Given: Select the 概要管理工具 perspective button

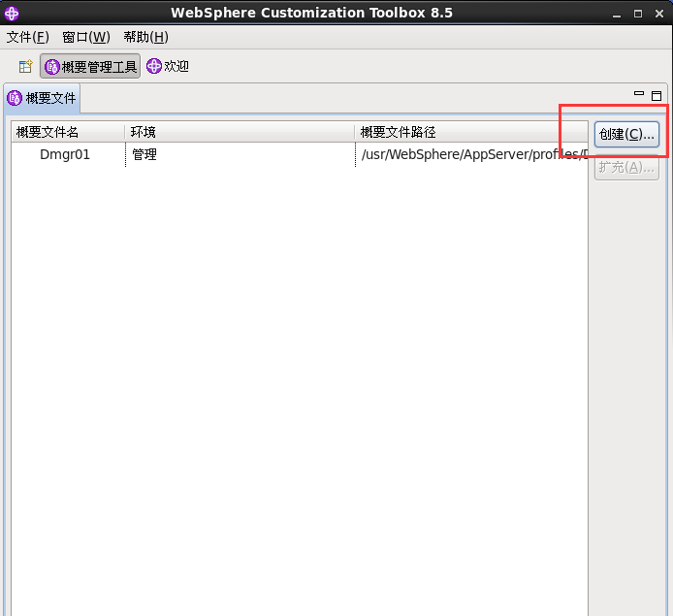Looking at the screenshot, I should click(x=90, y=66).
